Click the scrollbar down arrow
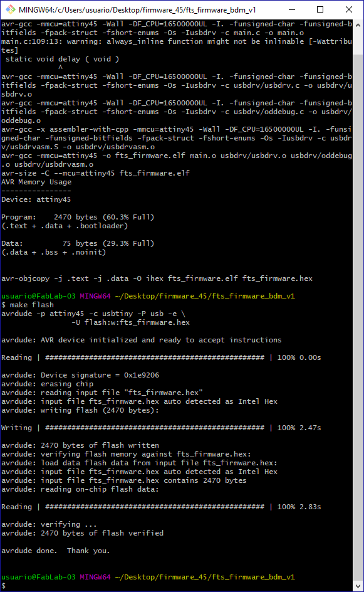This screenshot has width=364, height=592. tap(358, 586)
